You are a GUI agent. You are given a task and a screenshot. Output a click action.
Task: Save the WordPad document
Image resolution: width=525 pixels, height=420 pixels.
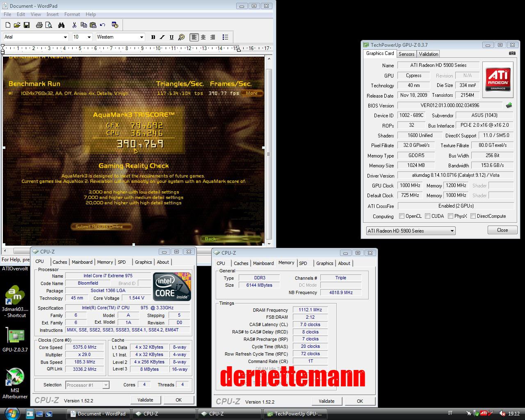[27, 25]
